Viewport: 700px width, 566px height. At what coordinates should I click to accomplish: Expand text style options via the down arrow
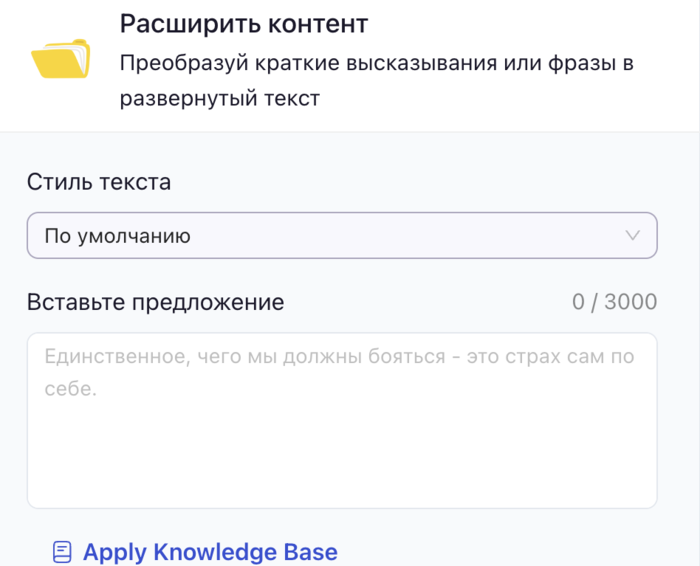pyautogui.click(x=632, y=236)
